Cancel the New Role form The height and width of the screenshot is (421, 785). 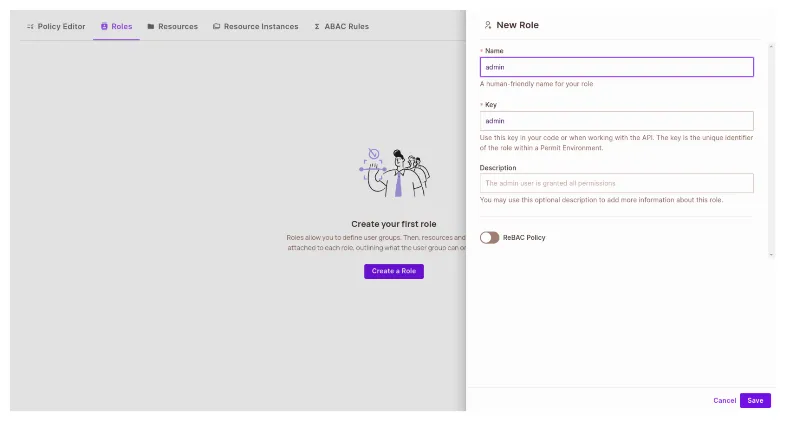[x=724, y=400]
